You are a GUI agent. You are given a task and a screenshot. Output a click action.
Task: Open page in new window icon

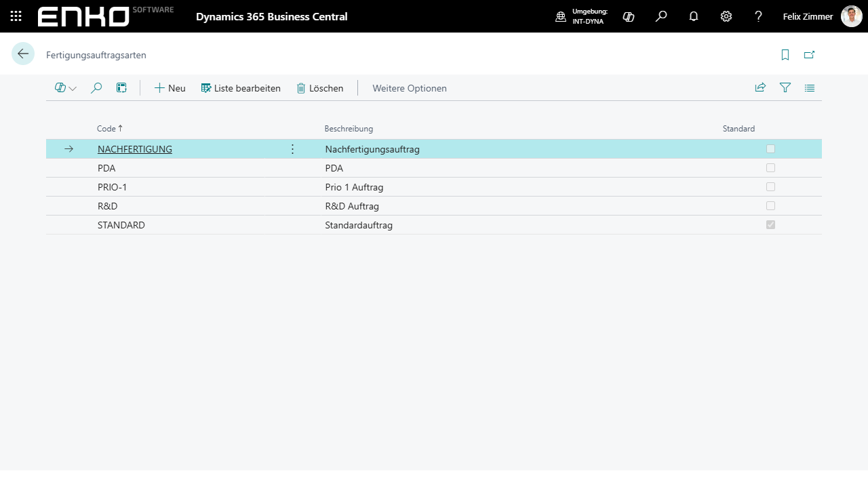coord(809,55)
